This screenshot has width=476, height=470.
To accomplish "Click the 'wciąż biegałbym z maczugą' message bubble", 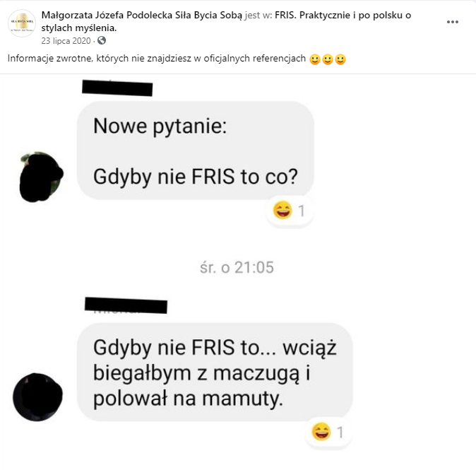I will click(215, 372).
